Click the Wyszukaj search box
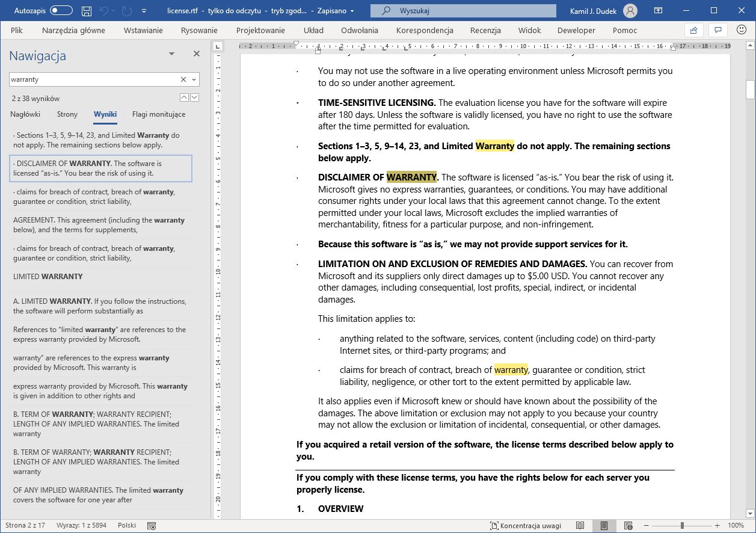This screenshot has height=533, width=756. tap(463, 11)
